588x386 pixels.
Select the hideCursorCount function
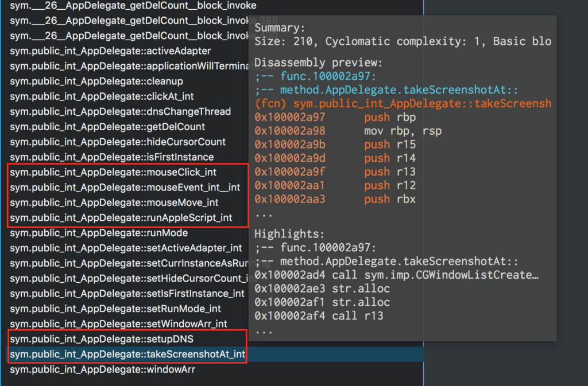[118, 142]
